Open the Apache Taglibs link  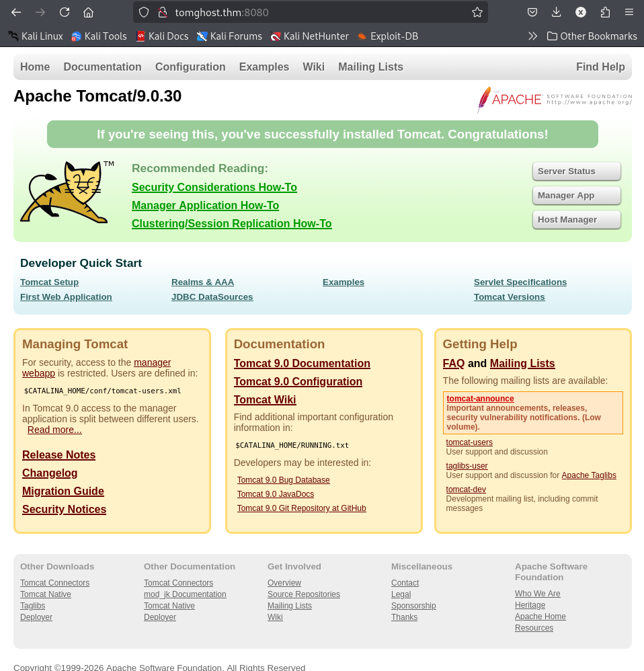click(589, 475)
